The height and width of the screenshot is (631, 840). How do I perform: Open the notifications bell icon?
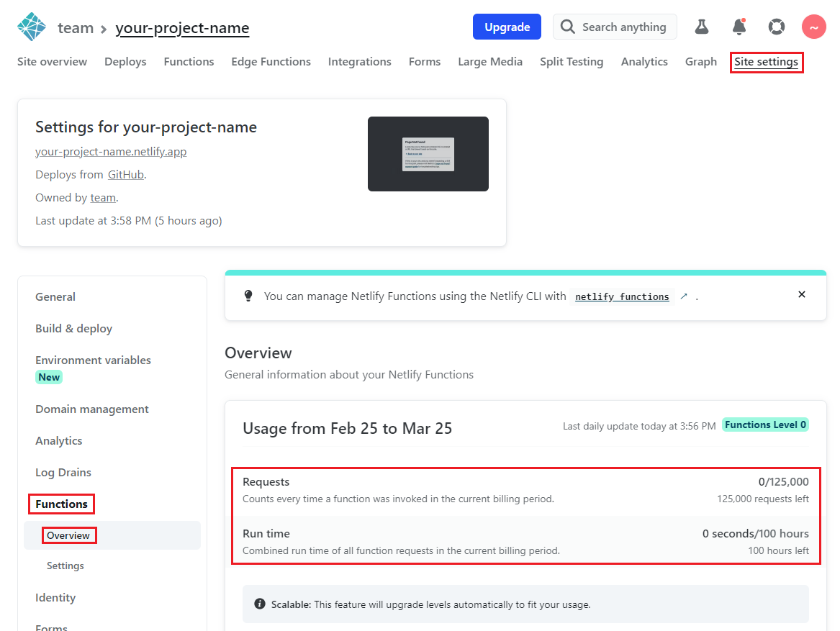tap(739, 26)
